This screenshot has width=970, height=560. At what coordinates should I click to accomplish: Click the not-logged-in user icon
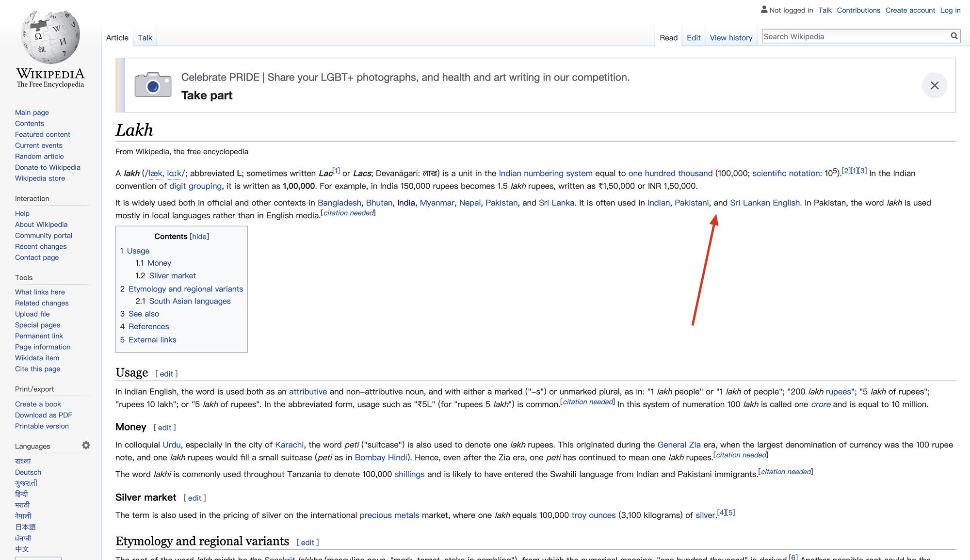coord(764,10)
